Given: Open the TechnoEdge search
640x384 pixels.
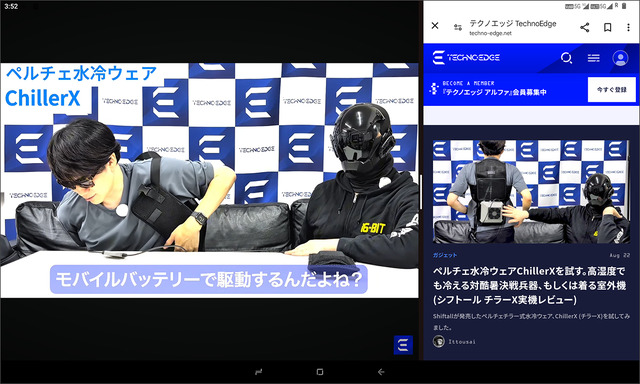Looking at the screenshot, I should click(x=566, y=58).
